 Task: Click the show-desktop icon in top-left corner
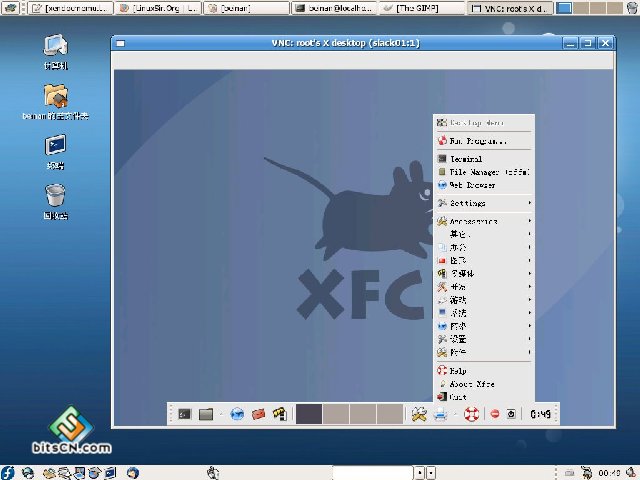pos(10,7)
